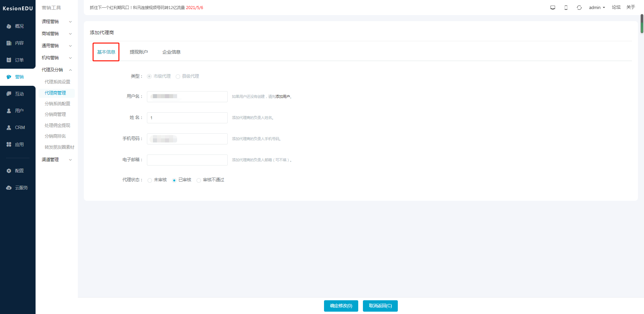Open the 订单 orders icon
Image resolution: width=644 pixels, height=314 pixels.
pyautogui.click(x=9, y=60)
